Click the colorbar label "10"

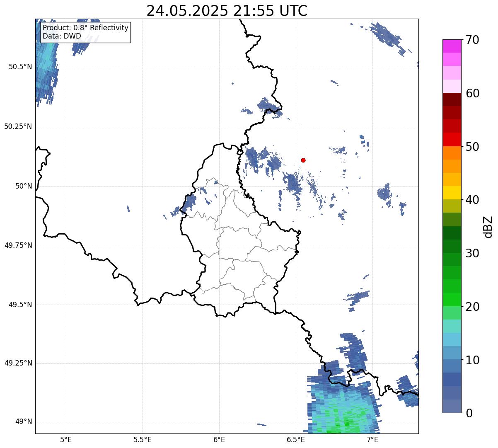coord(472,360)
